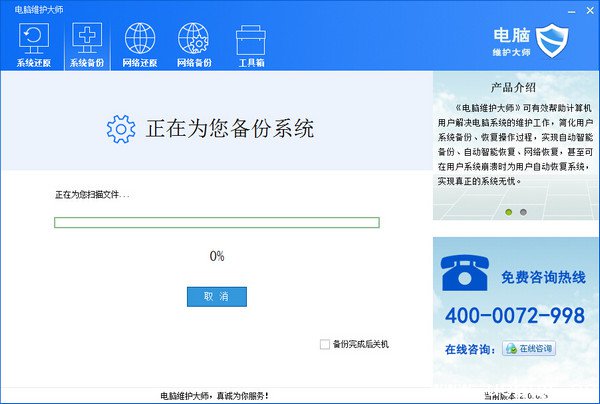Viewport: 600px width, 404px height.
Task: Enable 备份完成后关机 checkbox
Action: [x=324, y=344]
